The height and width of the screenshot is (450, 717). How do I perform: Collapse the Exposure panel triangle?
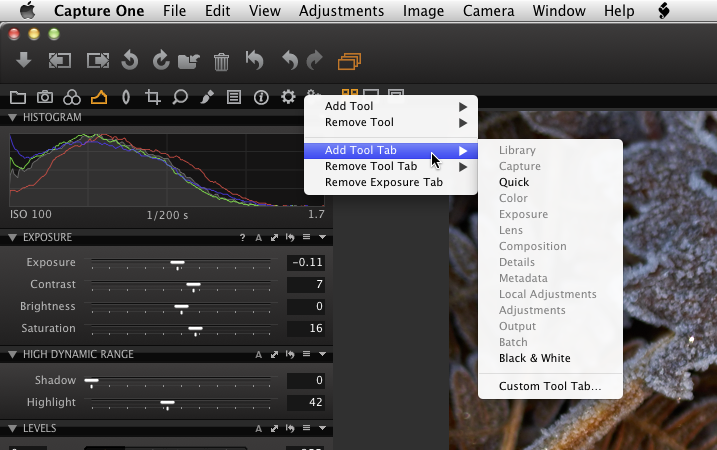point(12,237)
